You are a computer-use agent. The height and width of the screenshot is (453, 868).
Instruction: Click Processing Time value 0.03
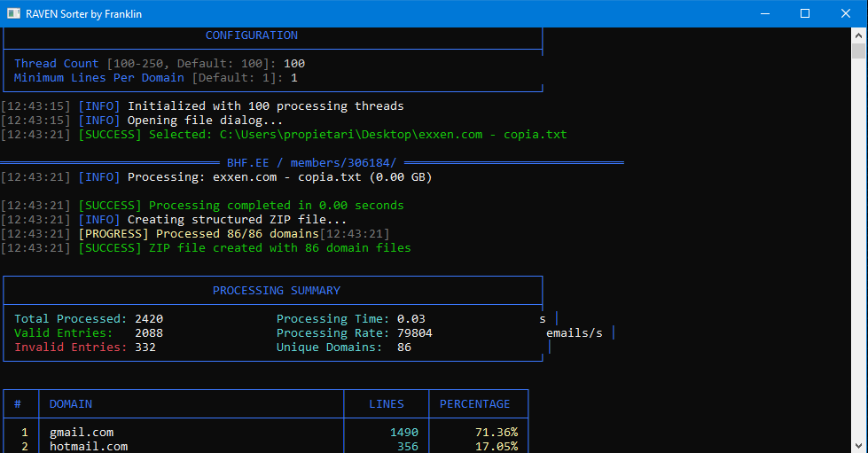coord(411,319)
